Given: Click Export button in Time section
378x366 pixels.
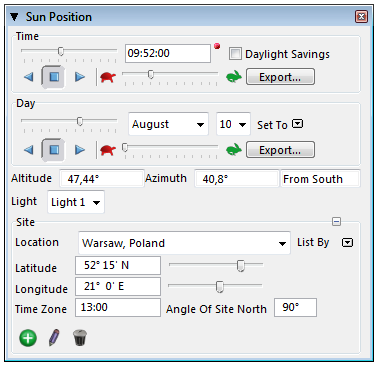Looking at the screenshot, I should pos(280,77).
